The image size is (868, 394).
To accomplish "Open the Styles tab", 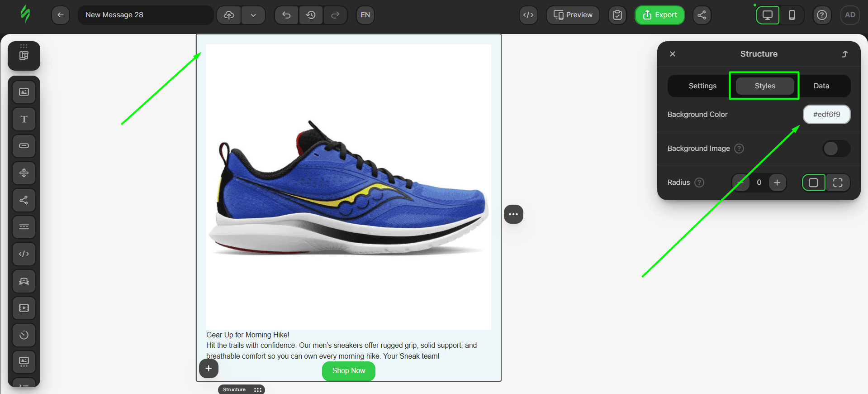I will click(x=765, y=86).
